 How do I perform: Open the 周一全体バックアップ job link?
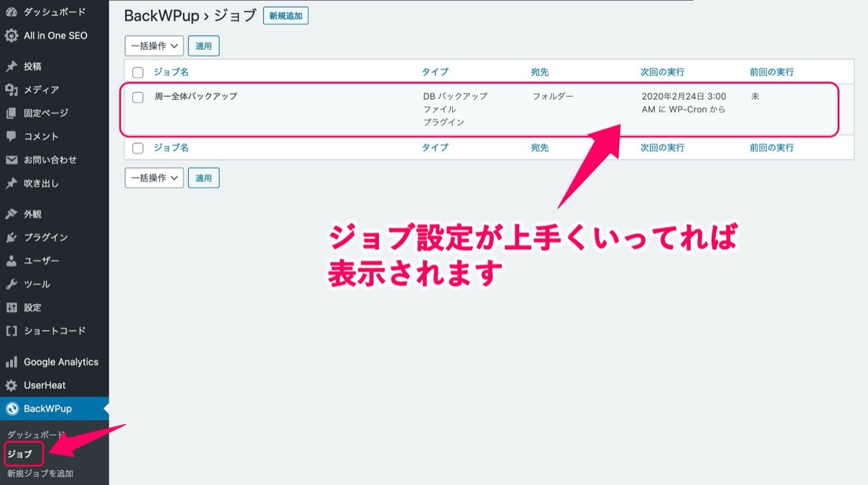tap(196, 96)
